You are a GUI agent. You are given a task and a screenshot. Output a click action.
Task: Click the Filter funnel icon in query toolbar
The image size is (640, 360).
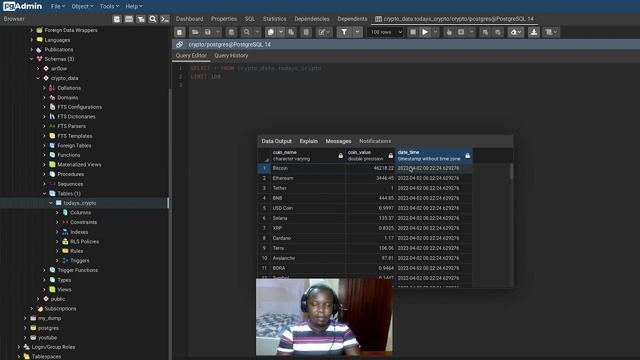(344, 32)
